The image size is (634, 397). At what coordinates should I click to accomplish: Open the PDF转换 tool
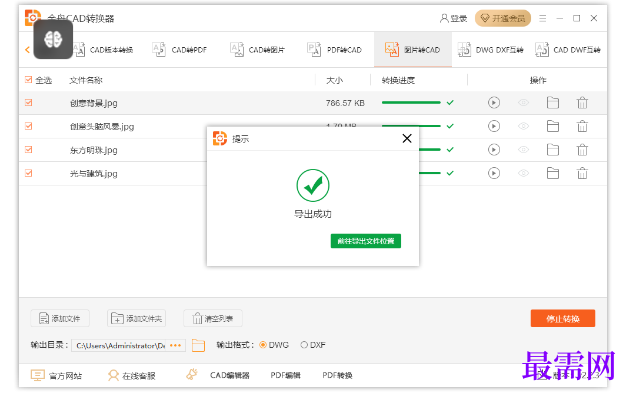[337, 375]
